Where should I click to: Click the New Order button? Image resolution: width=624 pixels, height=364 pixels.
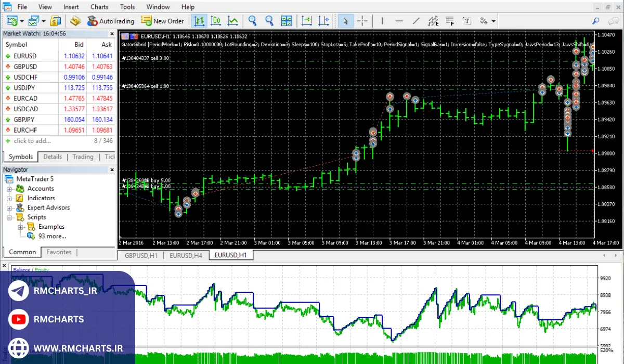tap(162, 21)
